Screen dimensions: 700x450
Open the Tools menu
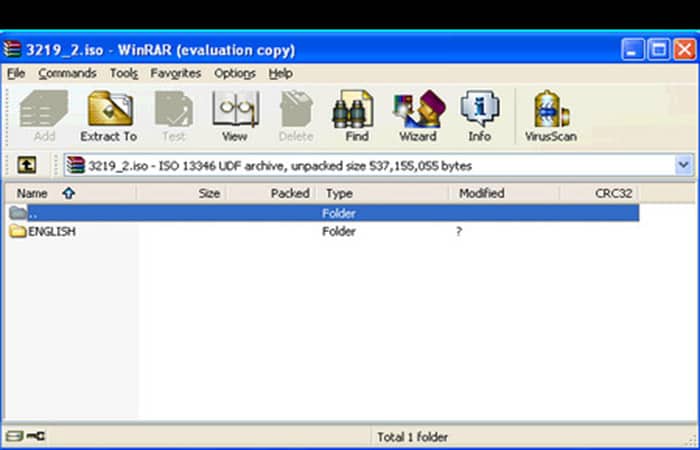point(124,73)
